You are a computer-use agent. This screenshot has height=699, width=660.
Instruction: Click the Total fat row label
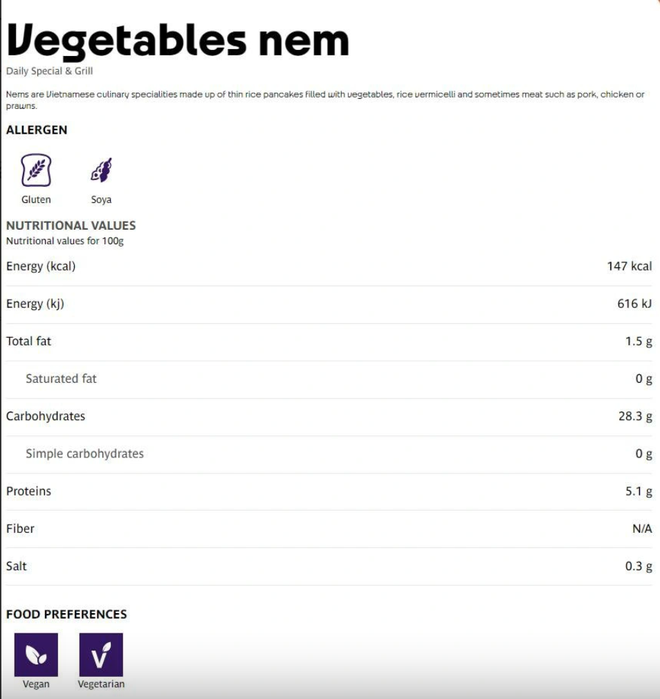pos(29,341)
